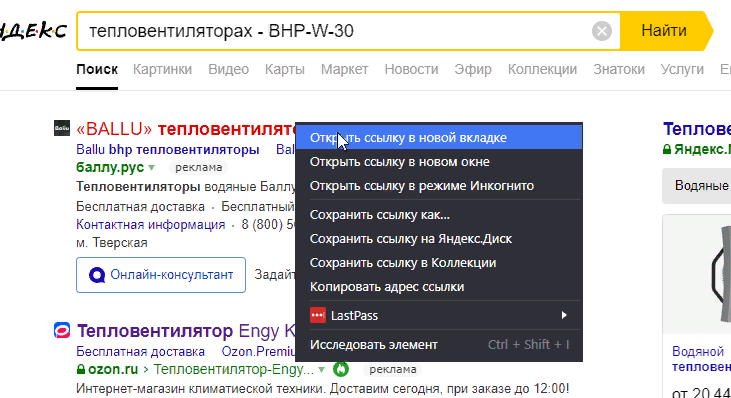Open the Контактная информация link

click(151, 225)
